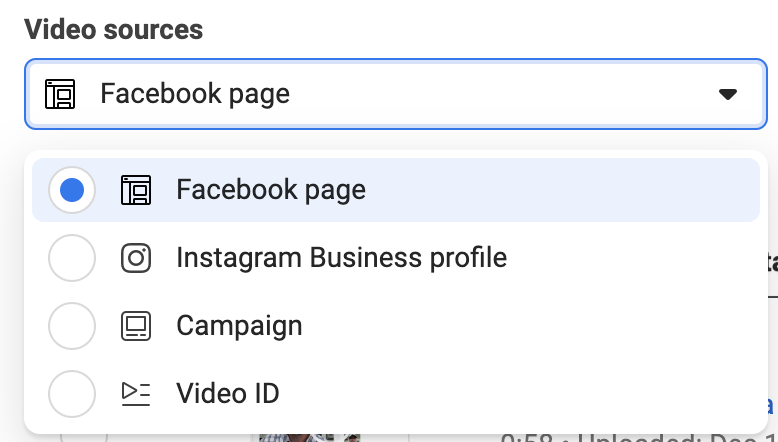This screenshot has height=442, width=778.
Task: Choose the Facebook page option label
Action: pyautogui.click(x=271, y=190)
